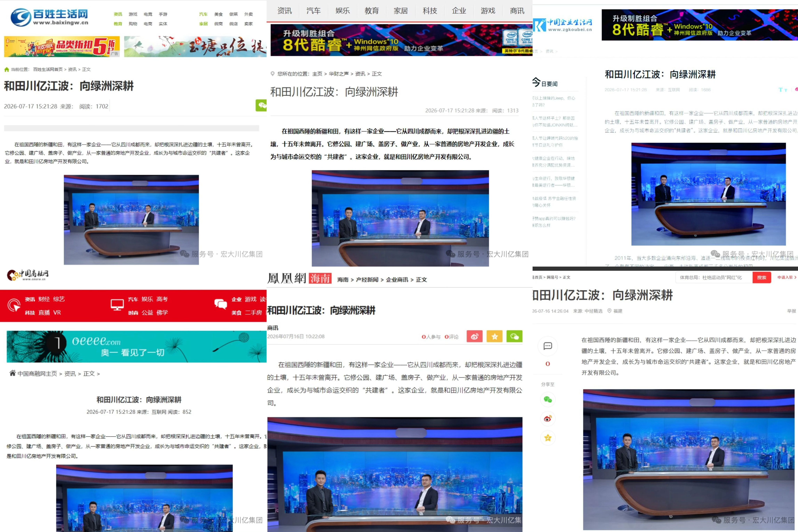This screenshot has height=532, width=798.
Task: Click 产经新闻 in 凤凰网 breadcrumb
Action: point(367,280)
